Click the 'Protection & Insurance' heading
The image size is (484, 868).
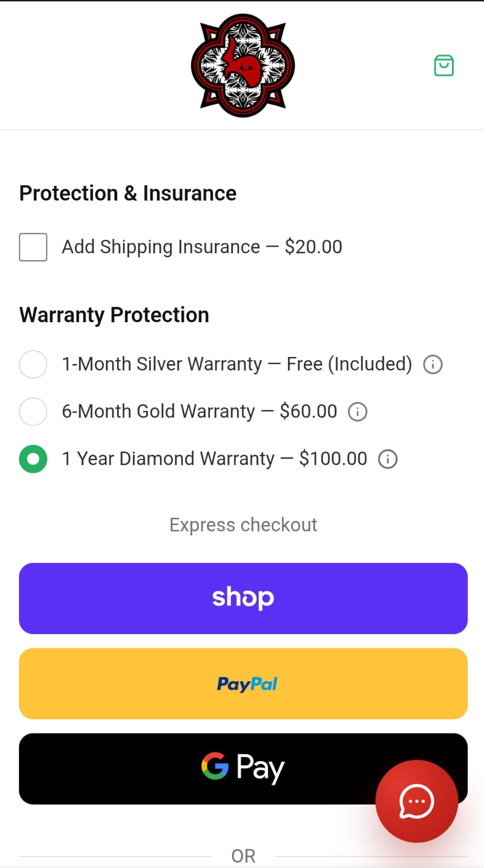128,194
